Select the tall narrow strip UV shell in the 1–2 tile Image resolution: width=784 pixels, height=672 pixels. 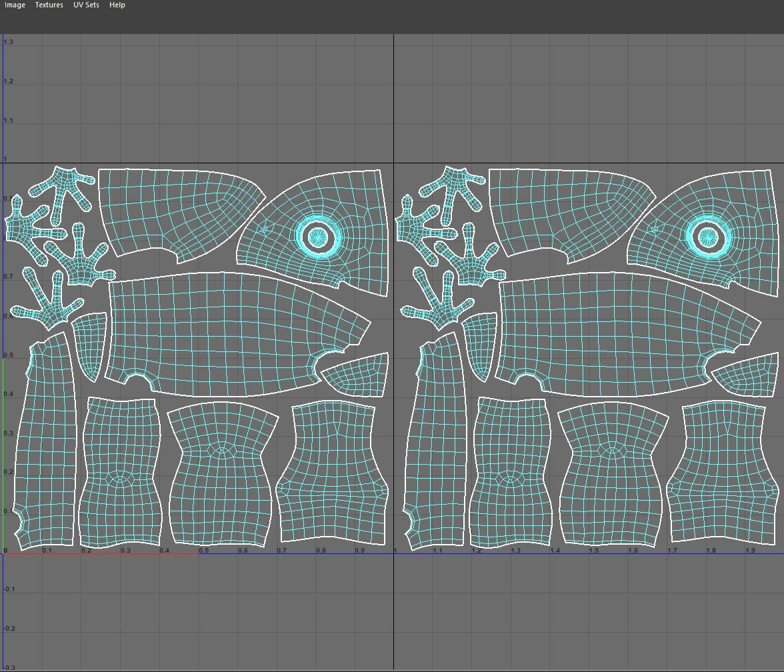click(435, 440)
